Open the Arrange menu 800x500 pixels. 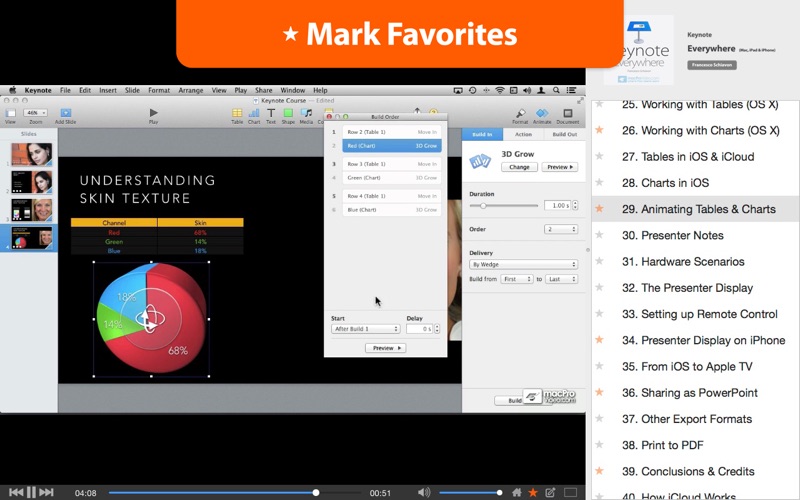click(x=191, y=90)
